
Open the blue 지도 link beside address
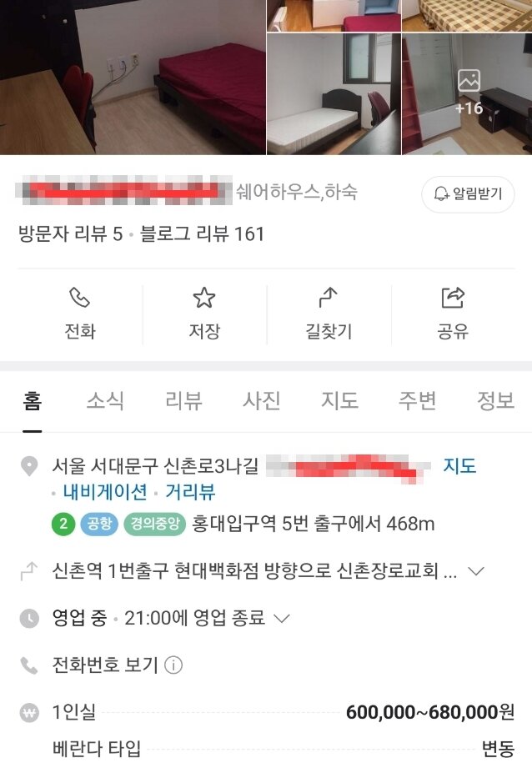[459, 466]
